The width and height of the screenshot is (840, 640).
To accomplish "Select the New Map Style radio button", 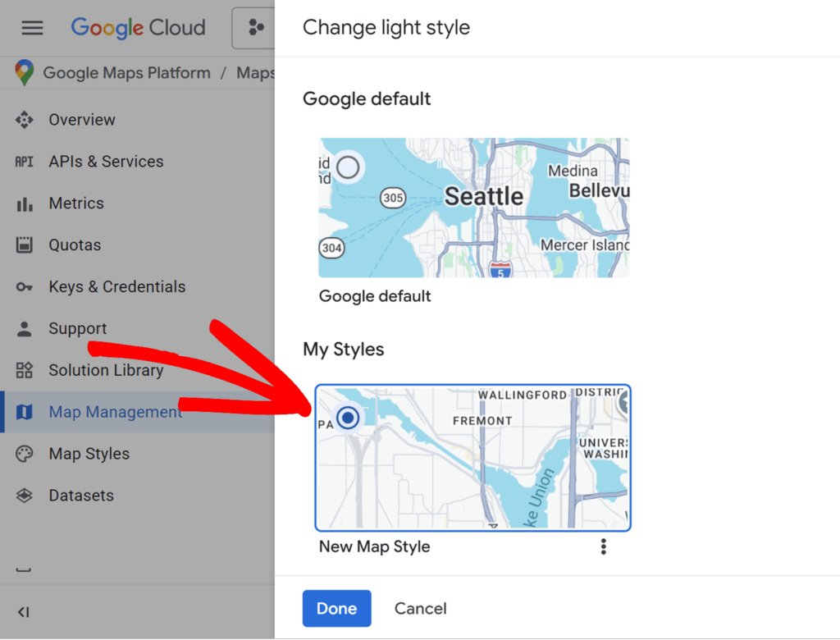I will click(x=347, y=418).
